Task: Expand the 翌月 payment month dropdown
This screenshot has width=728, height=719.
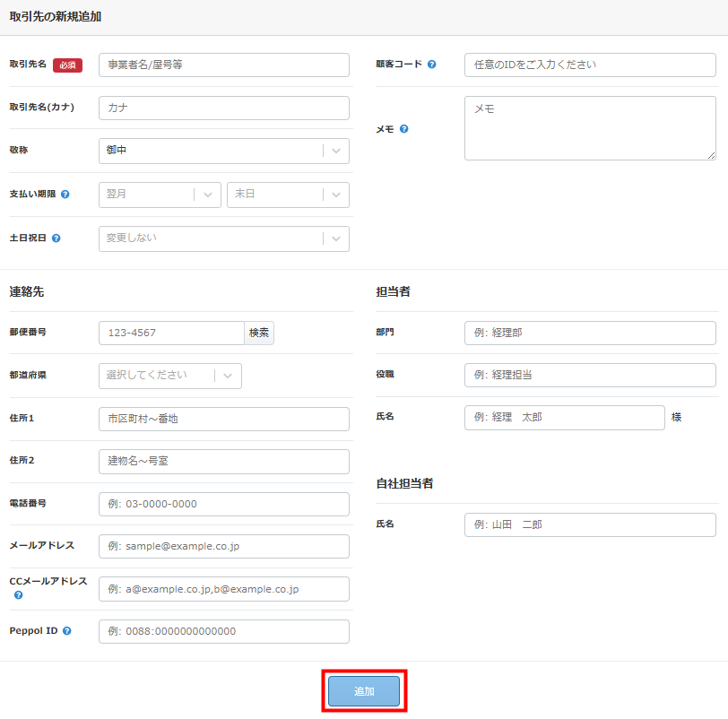Action: (x=159, y=195)
